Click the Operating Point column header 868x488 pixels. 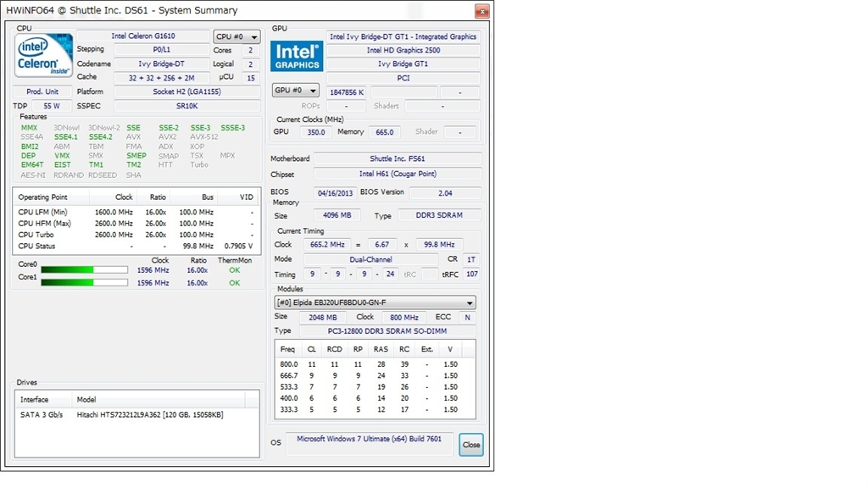(x=52, y=197)
